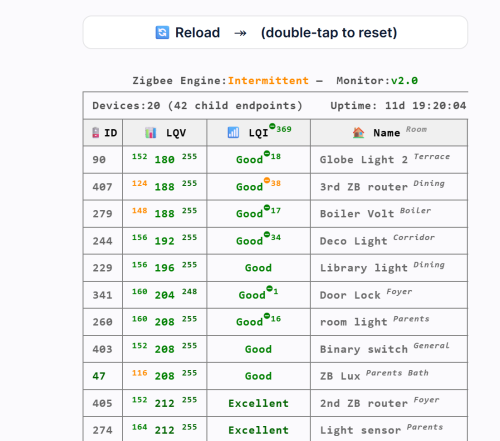Click the green dot badge 369 in LQI header
The width and height of the screenshot is (500, 441).
280,128
